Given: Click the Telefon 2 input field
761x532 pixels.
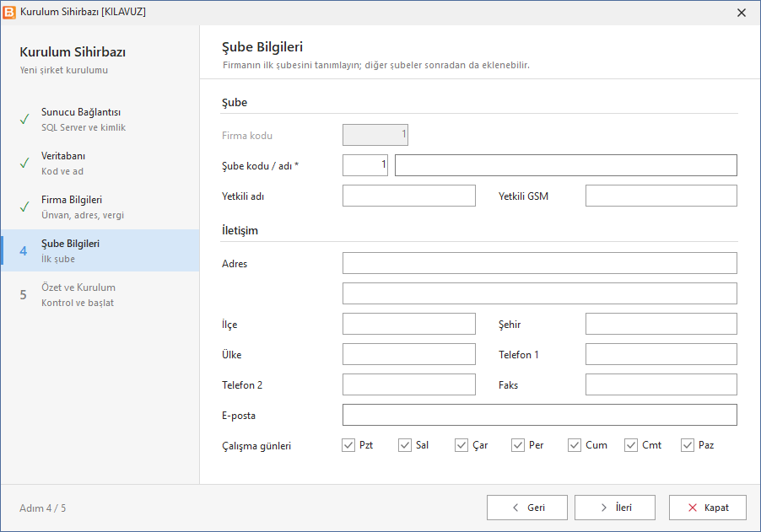Looking at the screenshot, I should tap(409, 384).
